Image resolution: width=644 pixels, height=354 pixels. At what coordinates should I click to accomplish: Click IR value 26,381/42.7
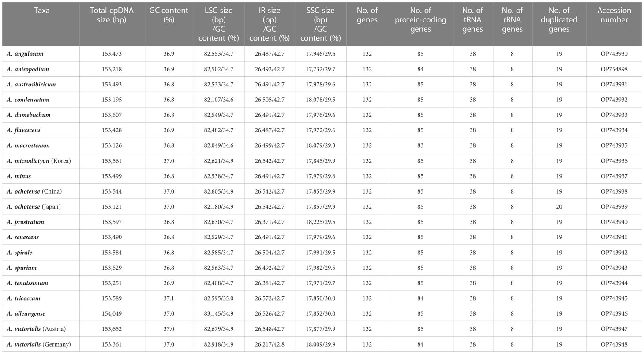[270, 283]
